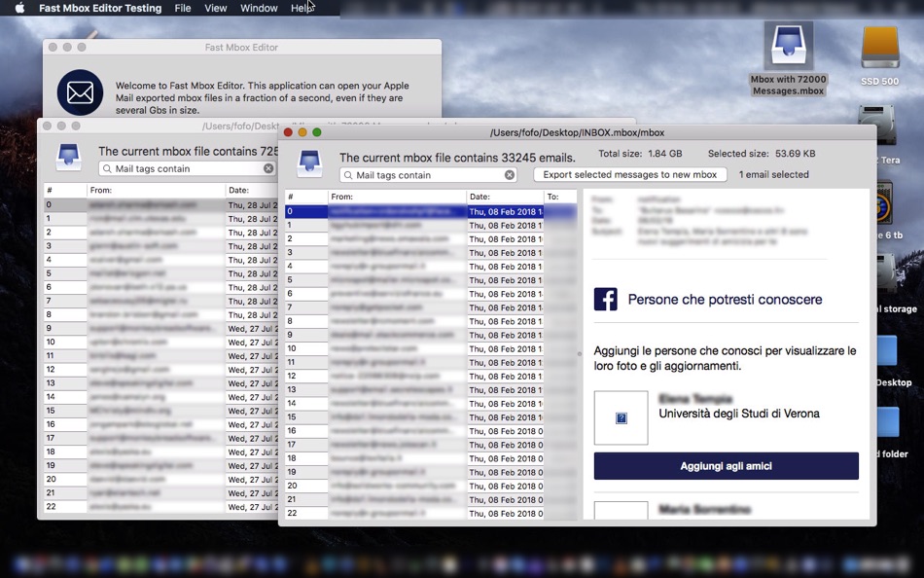Image resolution: width=924 pixels, height=578 pixels.
Task: Select email row 12 in INBOX window
Action: [x=431, y=377]
